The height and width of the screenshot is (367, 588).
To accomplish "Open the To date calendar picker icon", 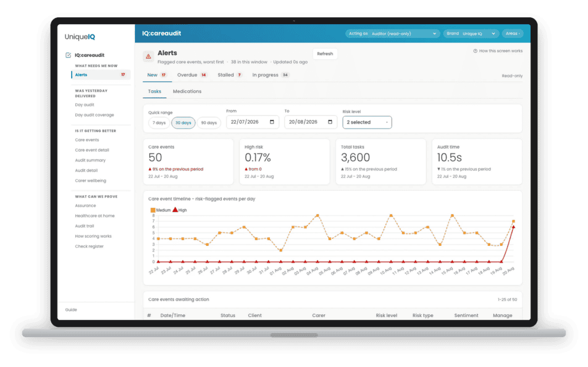I will (x=330, y=122).
